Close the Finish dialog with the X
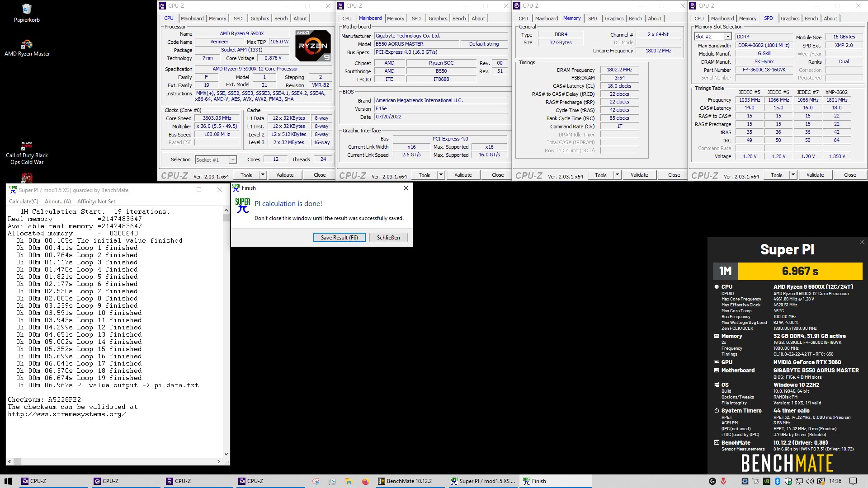 pos(406,188)
